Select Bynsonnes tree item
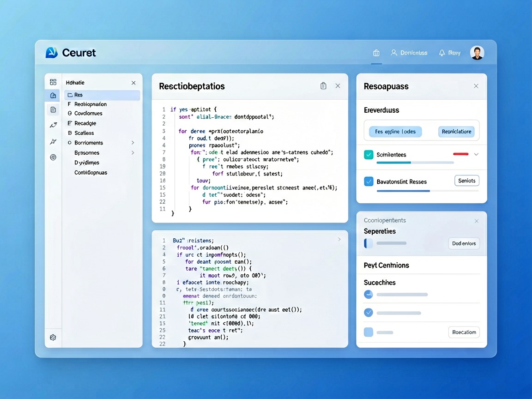Image resolution: width=532 pixels, height=399 pixels. click(x=87, y=153)
